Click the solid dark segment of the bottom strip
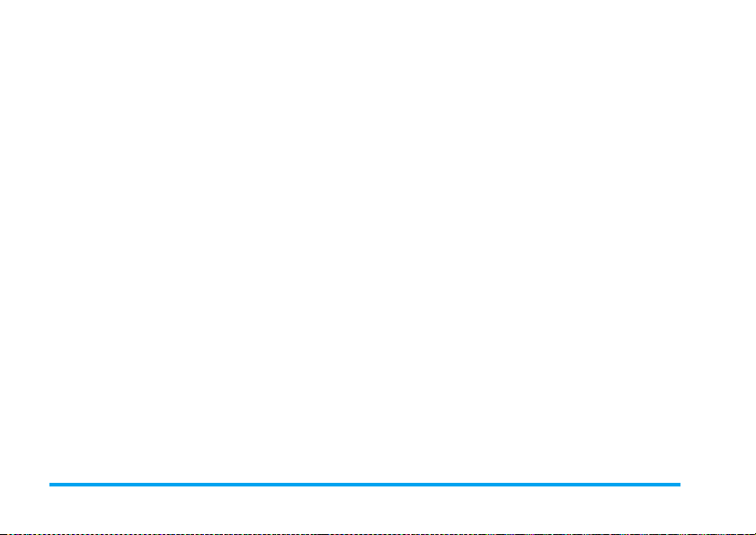The image size is (756, 535). pos(321,533)
